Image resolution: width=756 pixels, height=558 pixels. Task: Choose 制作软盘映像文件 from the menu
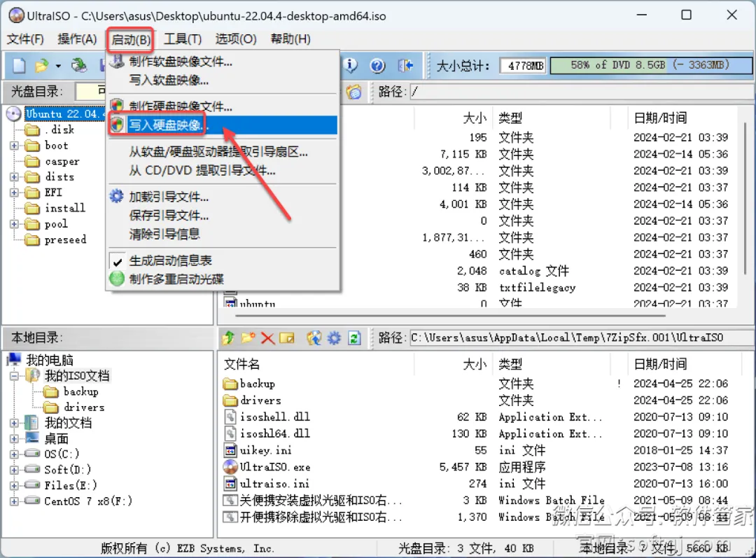point(223,62)
